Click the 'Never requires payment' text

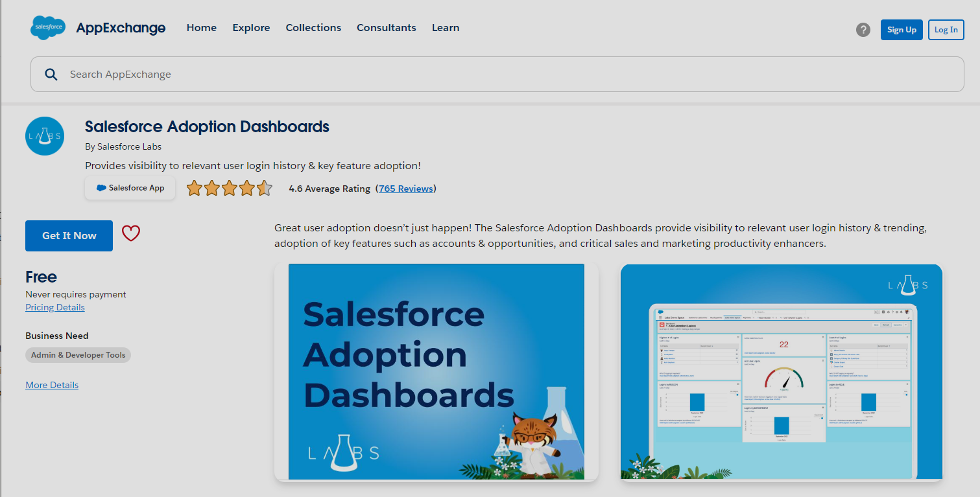pyautogui.click(x=76, y=294)
